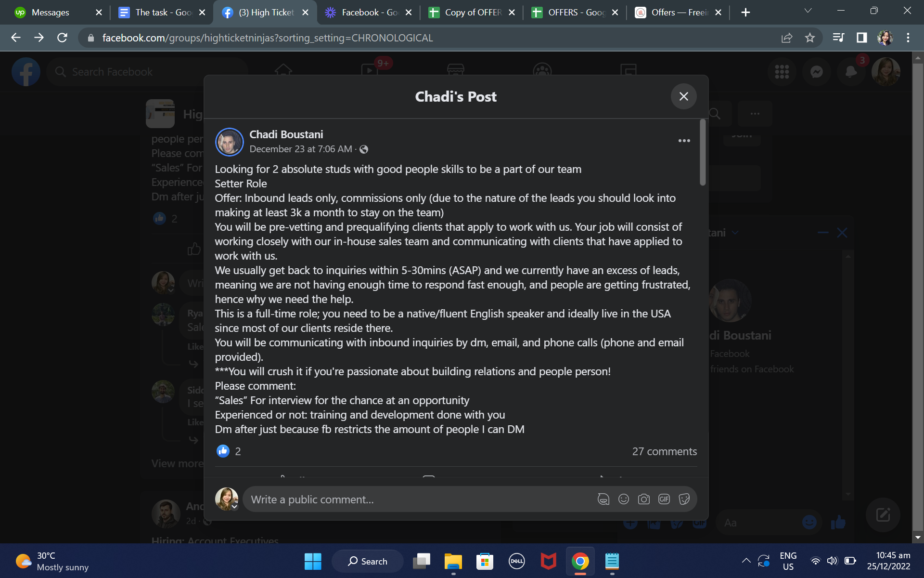Open post options three-dot menu
This screenshot has height=578, width=924.
pyautogui.click(x=684, y=141)
